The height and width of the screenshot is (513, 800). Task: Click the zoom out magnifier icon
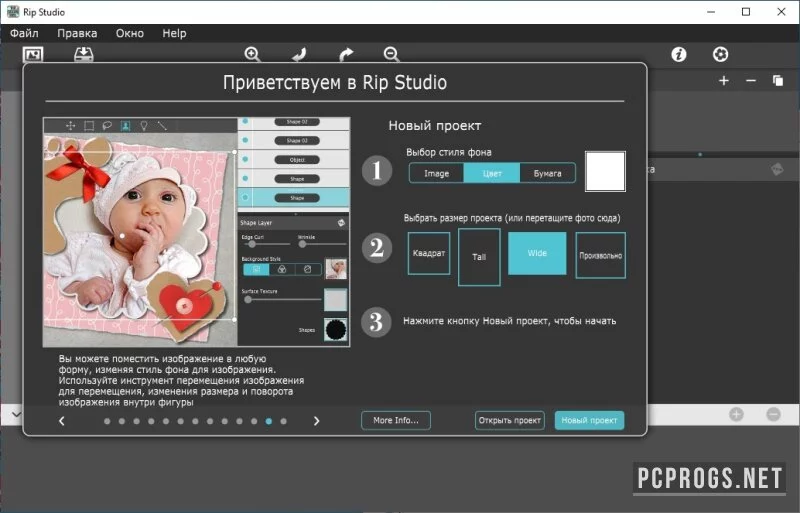(391, 54)
